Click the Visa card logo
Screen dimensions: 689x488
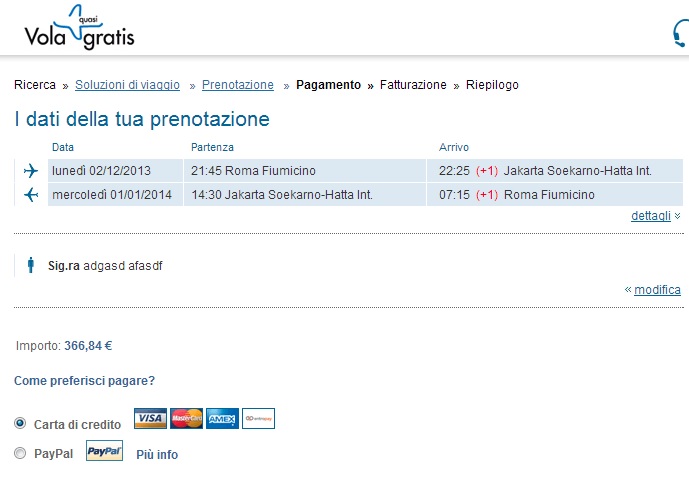[x=150, y=418]
